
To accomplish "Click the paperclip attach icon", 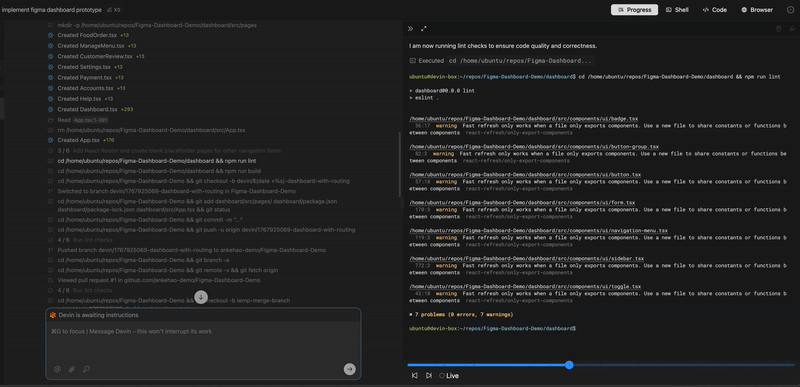I will pyautogui.click(x=72, y=369).
